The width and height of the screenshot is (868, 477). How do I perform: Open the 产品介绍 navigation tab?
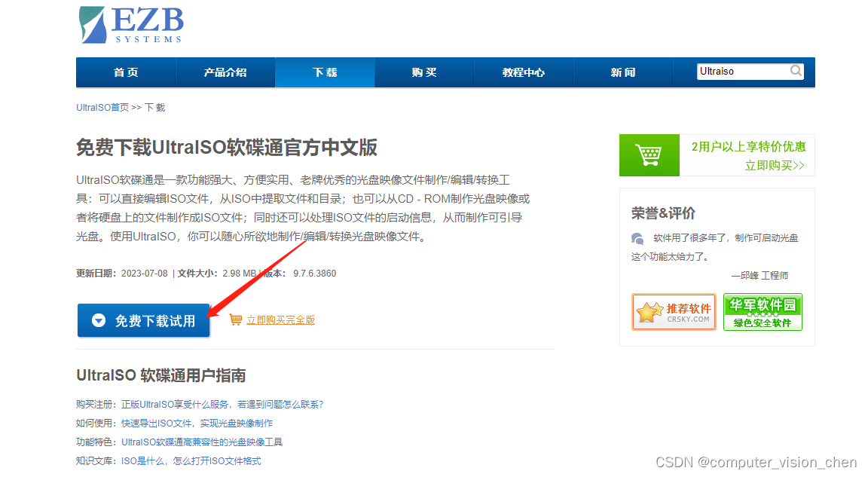click(x=225, y=72)
